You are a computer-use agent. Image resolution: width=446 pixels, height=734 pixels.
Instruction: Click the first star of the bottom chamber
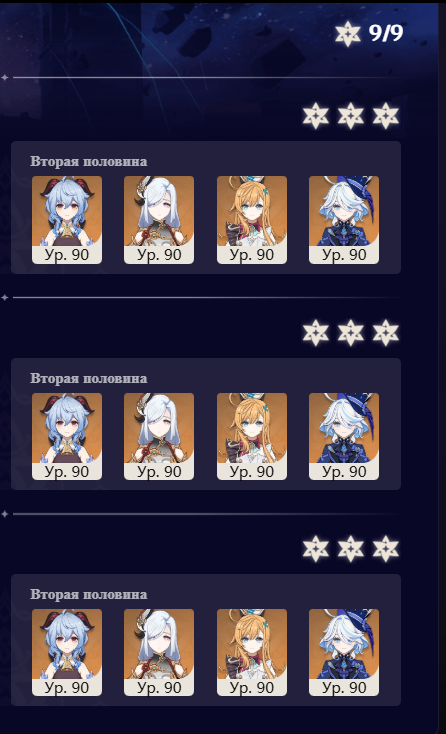tap(315, 549)
